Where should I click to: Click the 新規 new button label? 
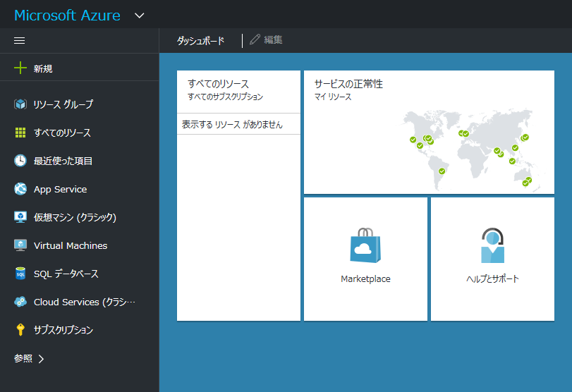pyautogui.click(x=43, y=68)
